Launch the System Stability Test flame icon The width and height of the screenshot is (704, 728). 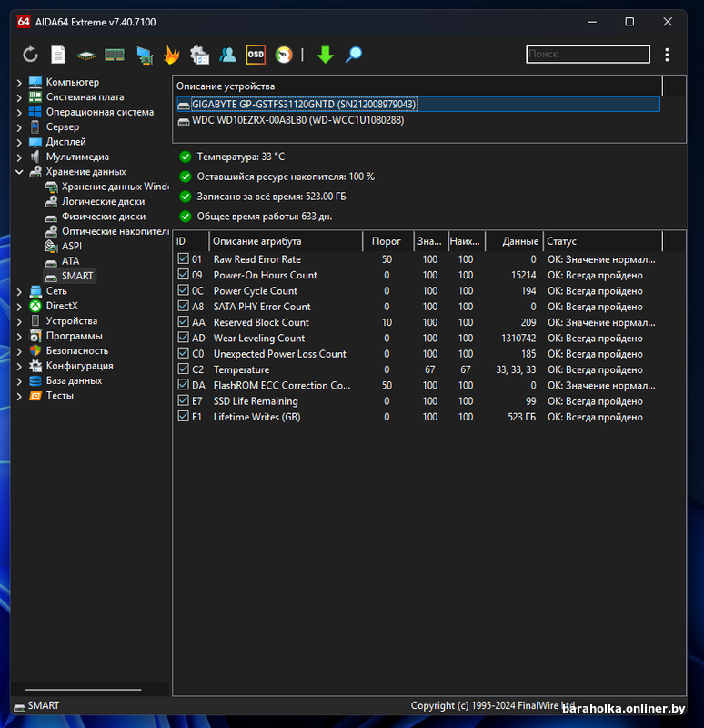[x=171, y=55]
